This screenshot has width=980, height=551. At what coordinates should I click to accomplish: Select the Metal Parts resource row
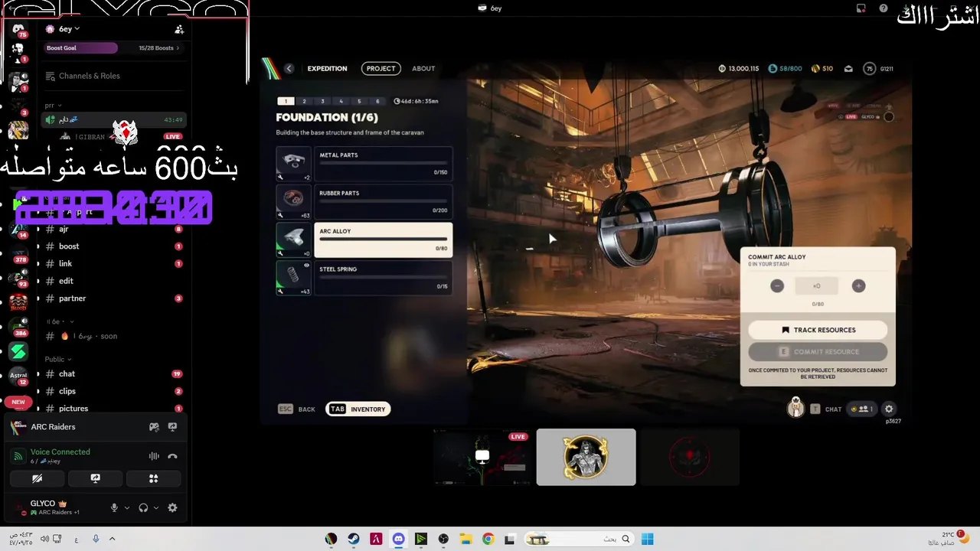[384, 164]
